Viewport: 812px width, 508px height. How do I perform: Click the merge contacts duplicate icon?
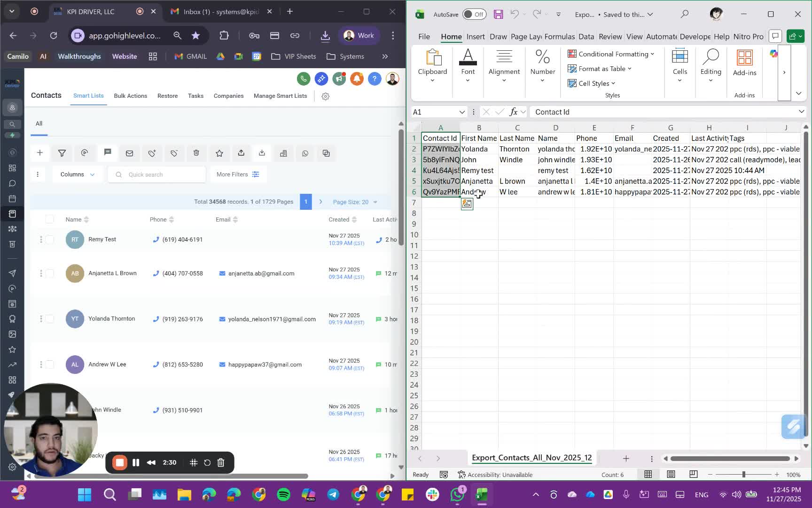click(x=326, y=153)
